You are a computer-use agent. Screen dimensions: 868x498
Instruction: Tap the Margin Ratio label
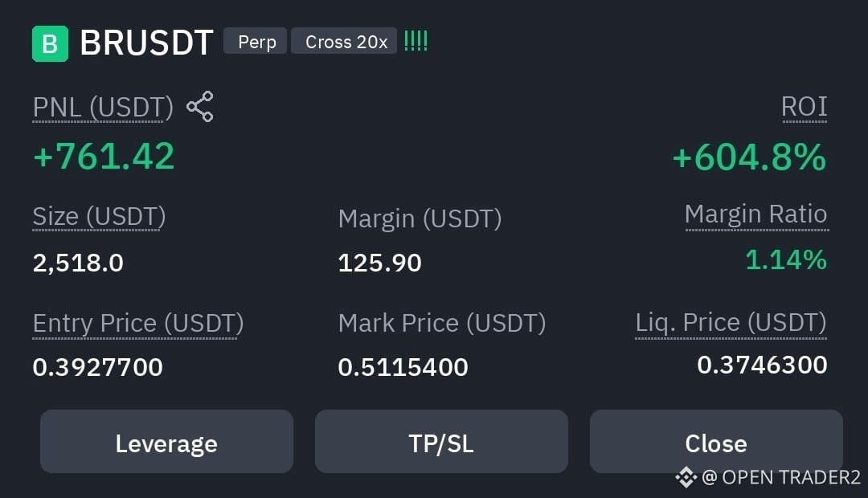point(756,214)
